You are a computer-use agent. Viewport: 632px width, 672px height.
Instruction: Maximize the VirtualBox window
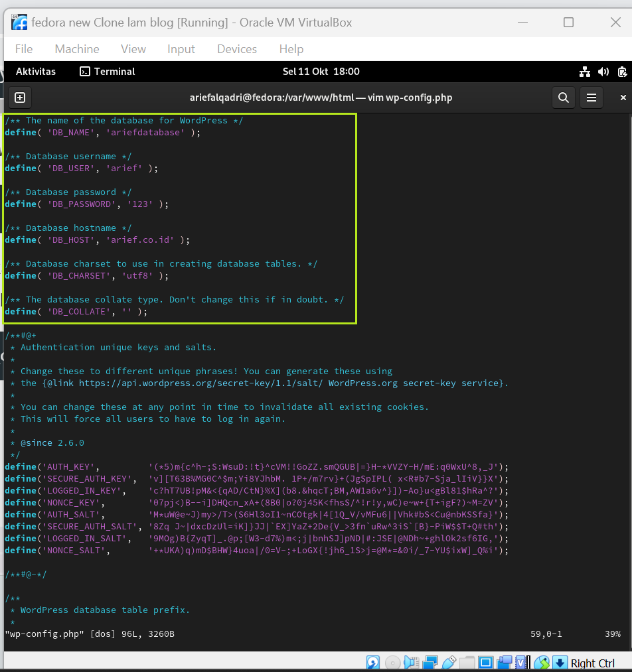tap(568, 23)
